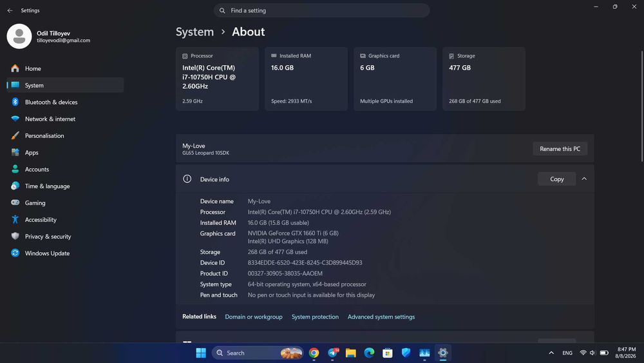Open Telegram from the taskbar
The width and height of the screenshot is (644, 363).
tap(333, 353)
